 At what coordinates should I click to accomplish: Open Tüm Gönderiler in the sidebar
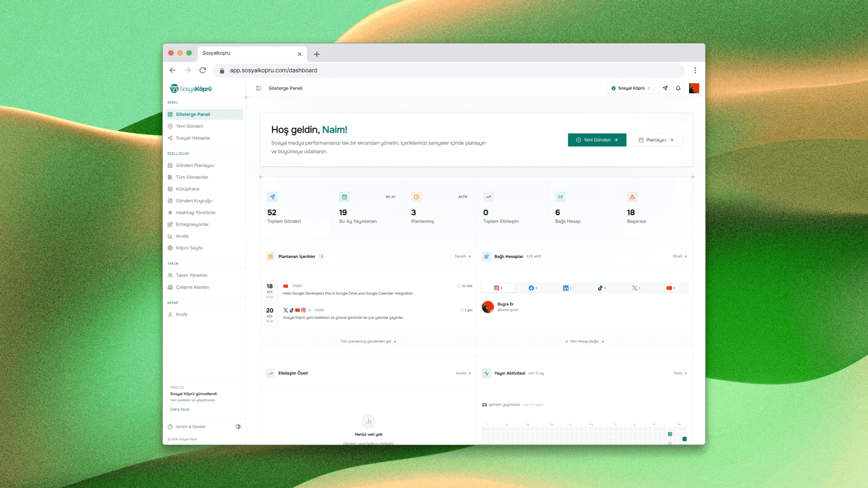coord(204,177)
